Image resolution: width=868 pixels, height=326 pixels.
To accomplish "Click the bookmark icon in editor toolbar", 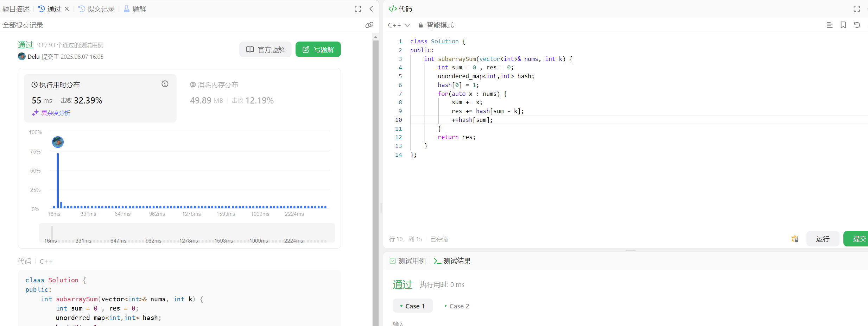I will click(843, 25).
